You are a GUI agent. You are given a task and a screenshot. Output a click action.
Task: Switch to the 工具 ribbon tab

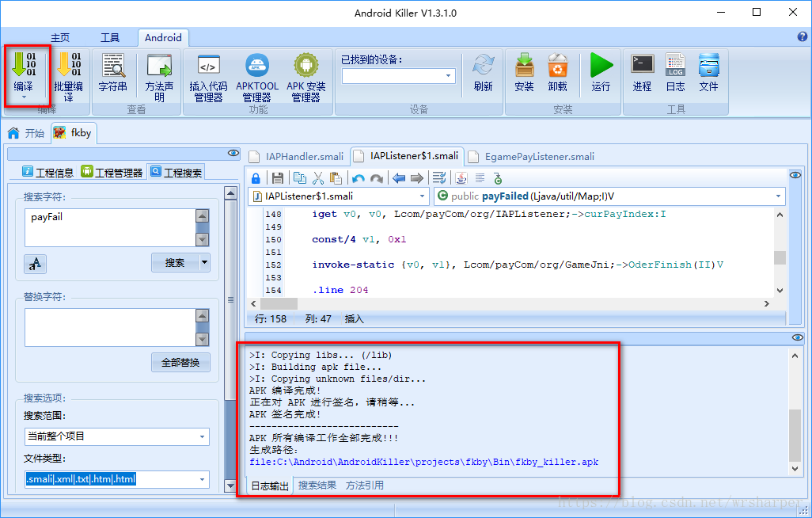tap(110, 38)
